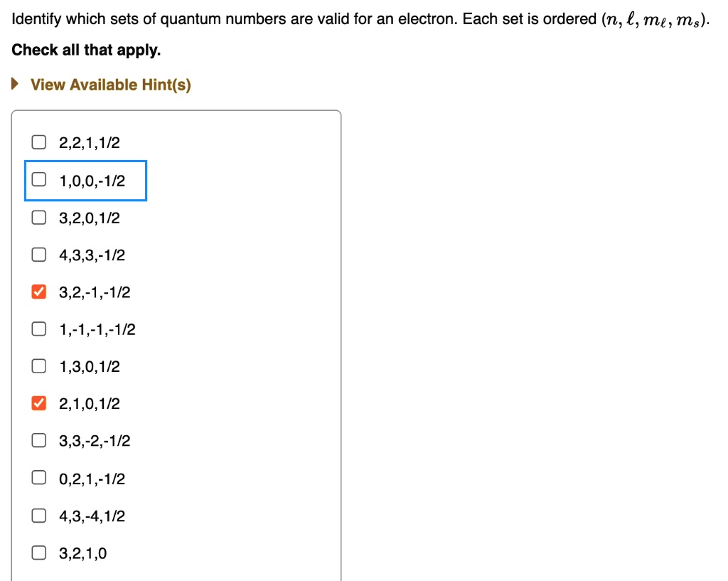Click the 3,2,0,1/2 answer label

tap(90, 218)
